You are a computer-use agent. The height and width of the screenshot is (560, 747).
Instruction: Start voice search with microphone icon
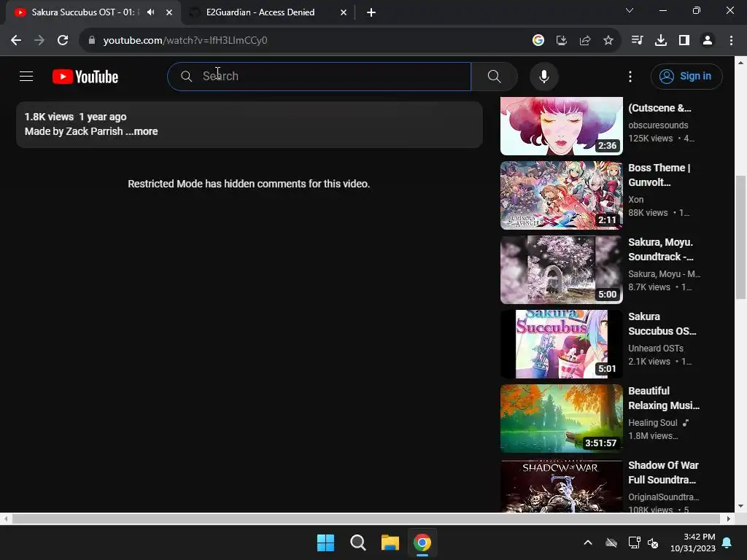point(543,76)
